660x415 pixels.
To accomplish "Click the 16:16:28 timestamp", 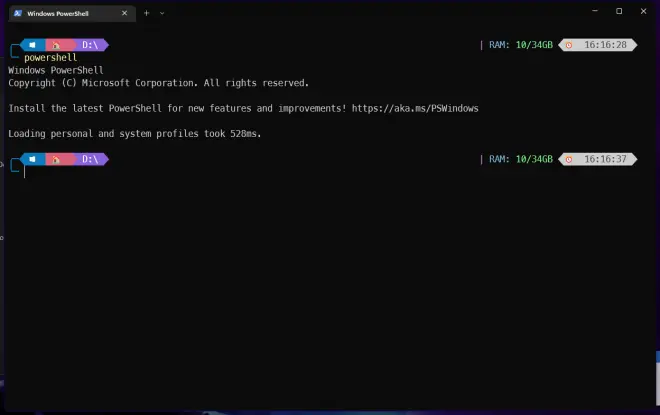I will tap(605, 45).
